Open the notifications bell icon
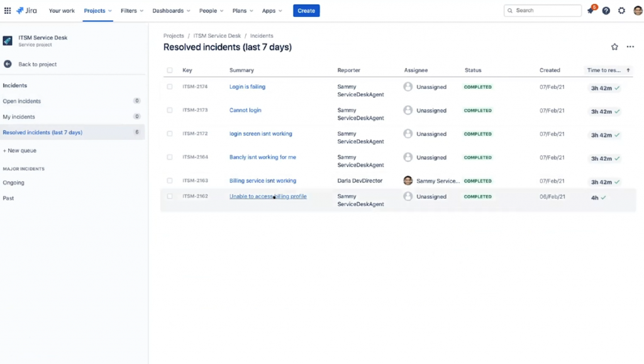 click(591, 11)
